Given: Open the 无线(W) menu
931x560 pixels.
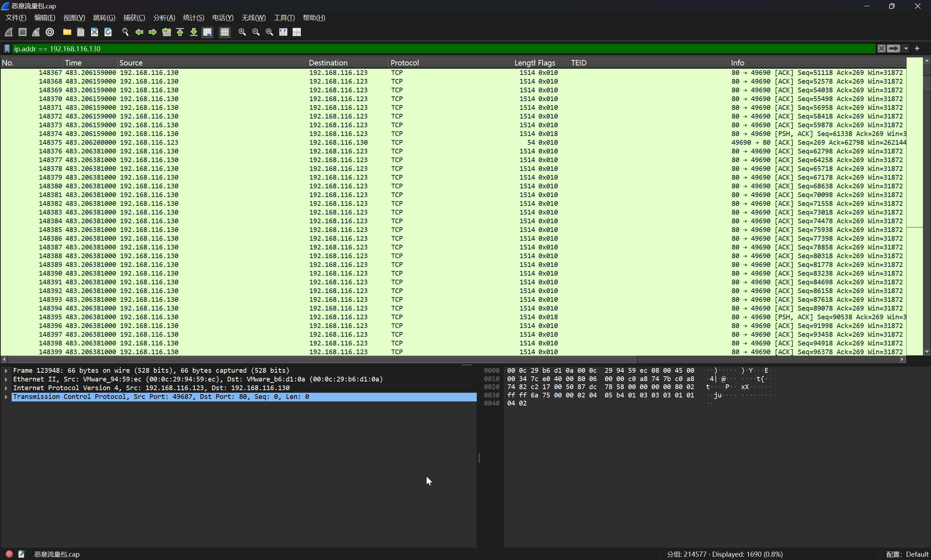Looking at the screenshot, I should pos(253,18).
